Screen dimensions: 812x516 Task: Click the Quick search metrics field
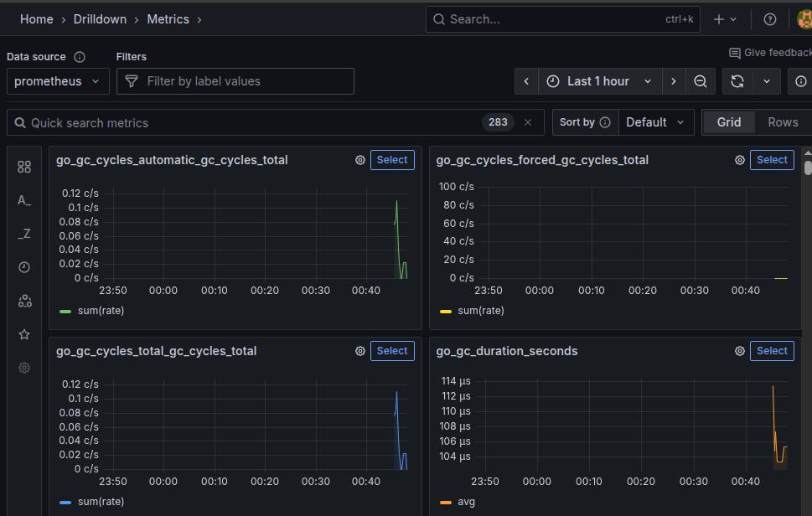pyautogui.click(x=251, y=122)
